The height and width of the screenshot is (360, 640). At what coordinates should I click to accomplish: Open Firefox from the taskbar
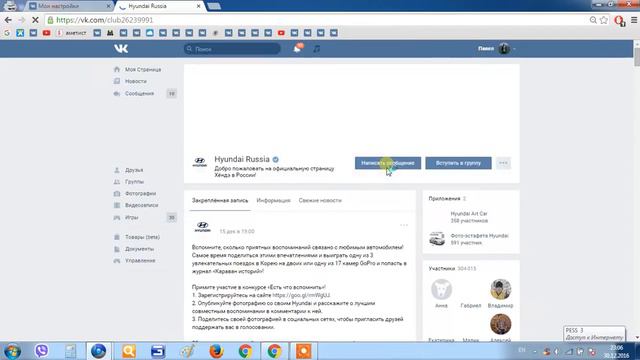(216, 351)
